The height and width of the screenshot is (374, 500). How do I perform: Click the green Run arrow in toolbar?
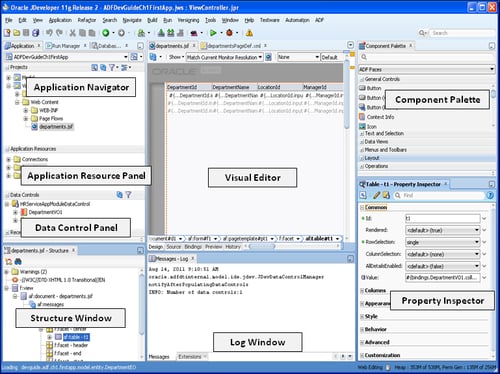(213, 33)
